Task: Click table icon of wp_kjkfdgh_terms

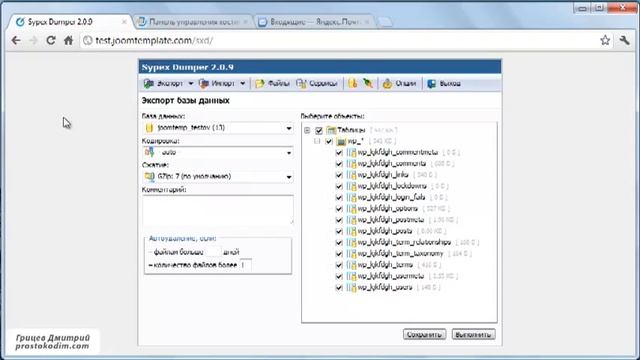Action: (x=351, y=265)
